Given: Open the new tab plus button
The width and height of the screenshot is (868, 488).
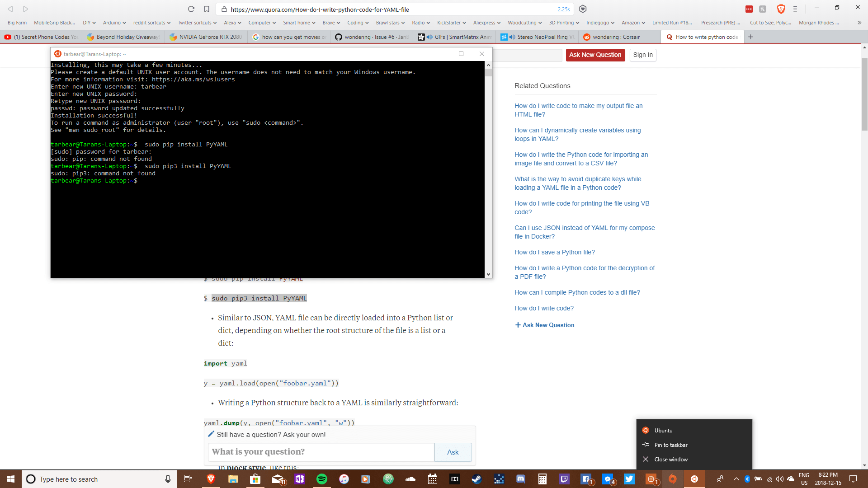Looking at the screenshot, I should click(x=750, y=37).
